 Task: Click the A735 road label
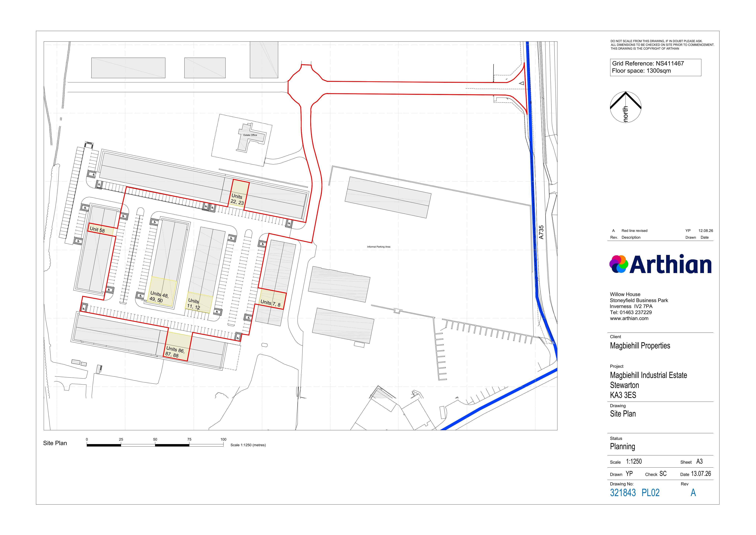click(x=541, y=232)
